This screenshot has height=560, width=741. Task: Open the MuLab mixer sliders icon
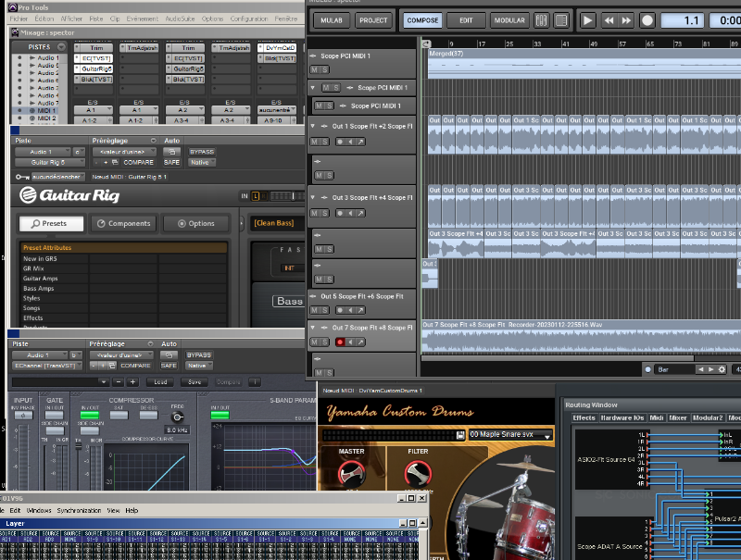coord(541,20)
